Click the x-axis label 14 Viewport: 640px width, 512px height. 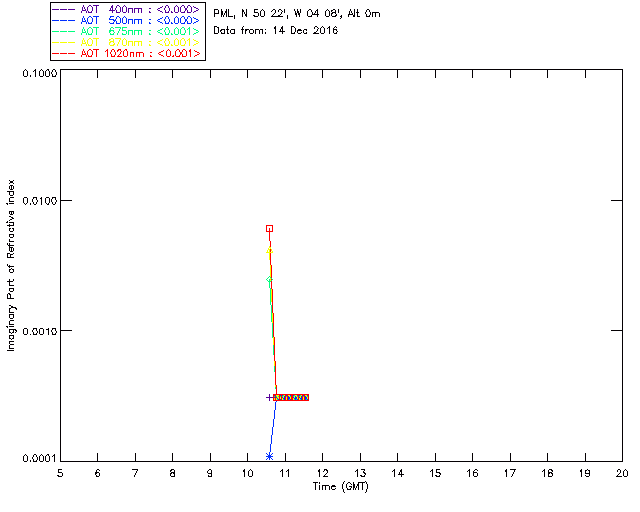tap(398, 473)
